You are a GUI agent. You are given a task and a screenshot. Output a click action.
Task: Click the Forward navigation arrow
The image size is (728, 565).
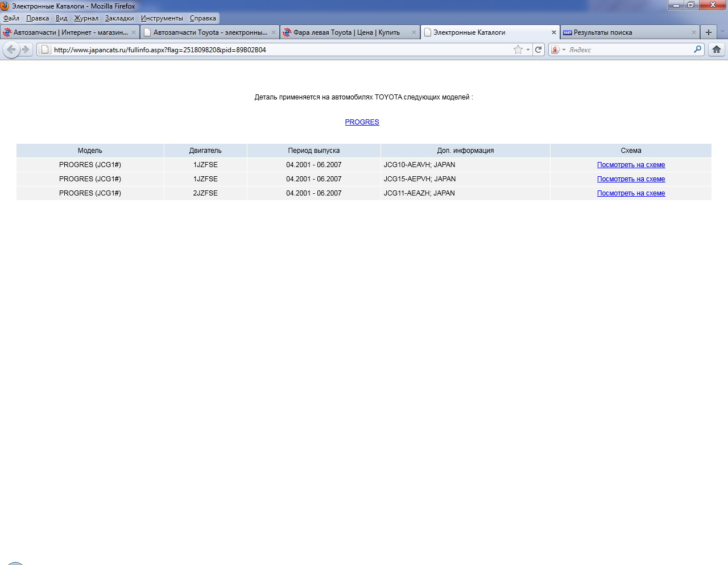26,49
